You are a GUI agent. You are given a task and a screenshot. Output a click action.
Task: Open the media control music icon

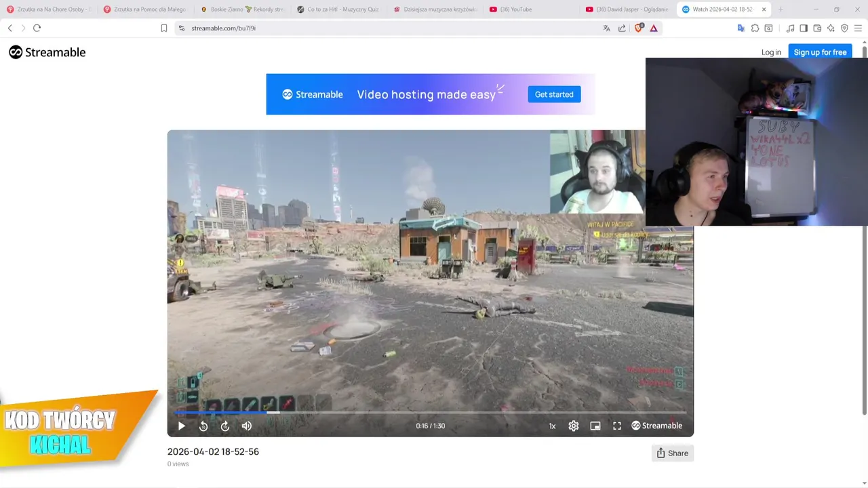tap(790, 28)
